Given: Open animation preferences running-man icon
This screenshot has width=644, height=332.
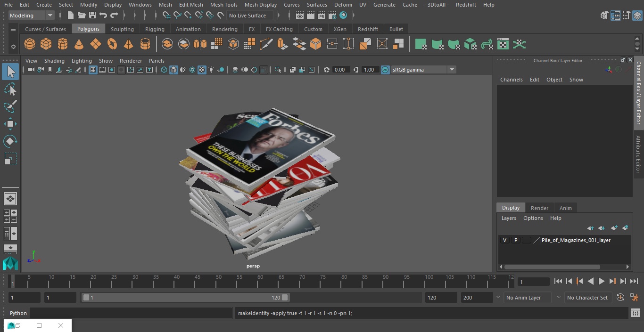Looking at the screenshot, I should pos(634,298).
